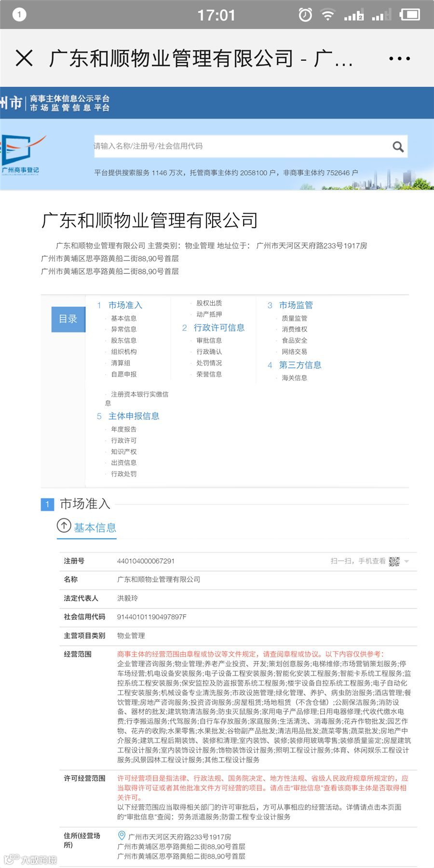The width and height of the screenshot is (434, 868).
Task: Open the 年度报告 directory entry
Action: click(124, 429)
